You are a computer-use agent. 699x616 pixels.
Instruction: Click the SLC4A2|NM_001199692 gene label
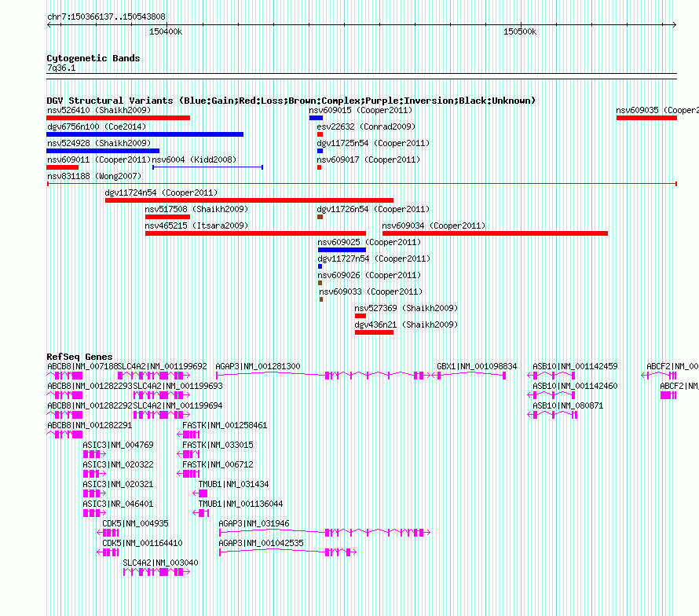[163, 366]
